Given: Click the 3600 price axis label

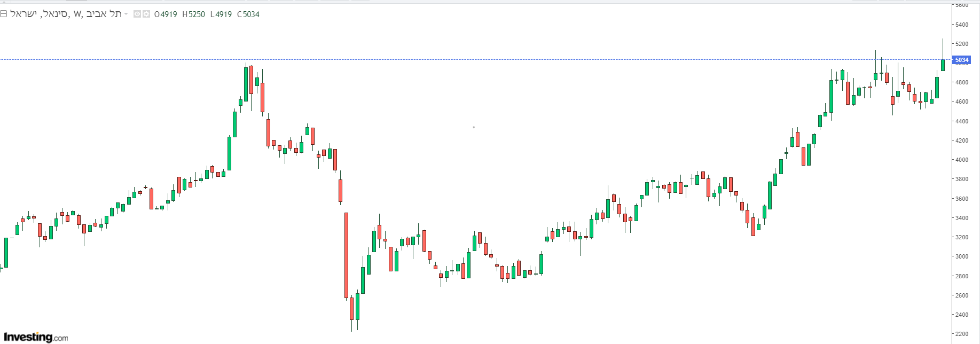Looking at the screenshot, I should 961,199.
